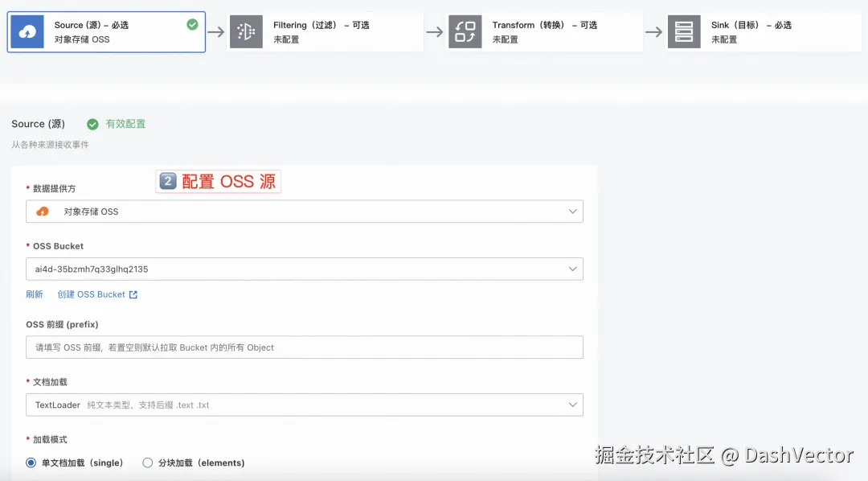Image resolution: width=868 pixels, height=481 pixels.
Task: Open the Filtering (过滤) step icon
Action: (246, 31)
